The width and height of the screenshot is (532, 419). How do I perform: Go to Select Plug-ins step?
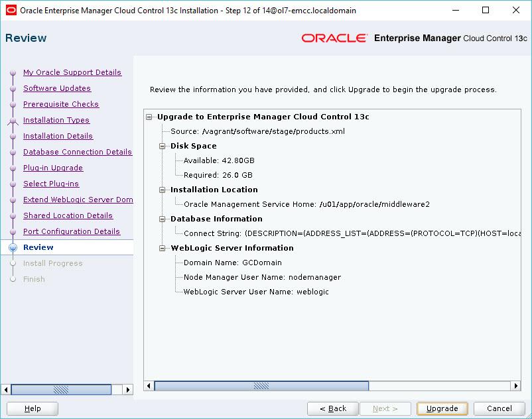[x=51, y=184]
